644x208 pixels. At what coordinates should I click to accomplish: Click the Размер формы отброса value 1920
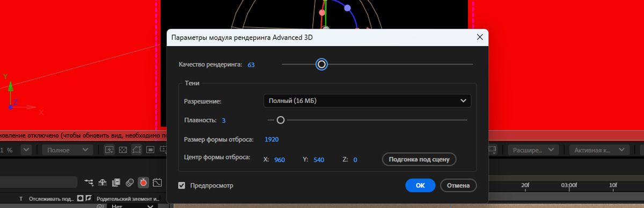(272, 139)
